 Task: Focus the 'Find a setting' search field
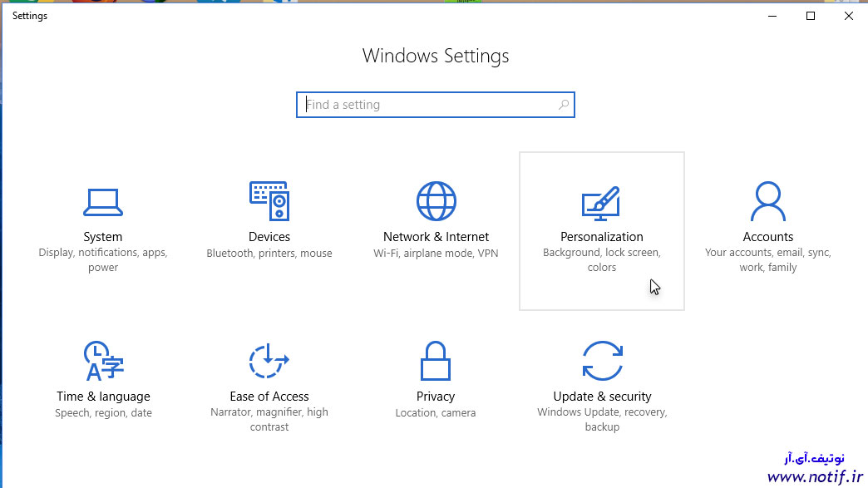click(x=428, y=105)
